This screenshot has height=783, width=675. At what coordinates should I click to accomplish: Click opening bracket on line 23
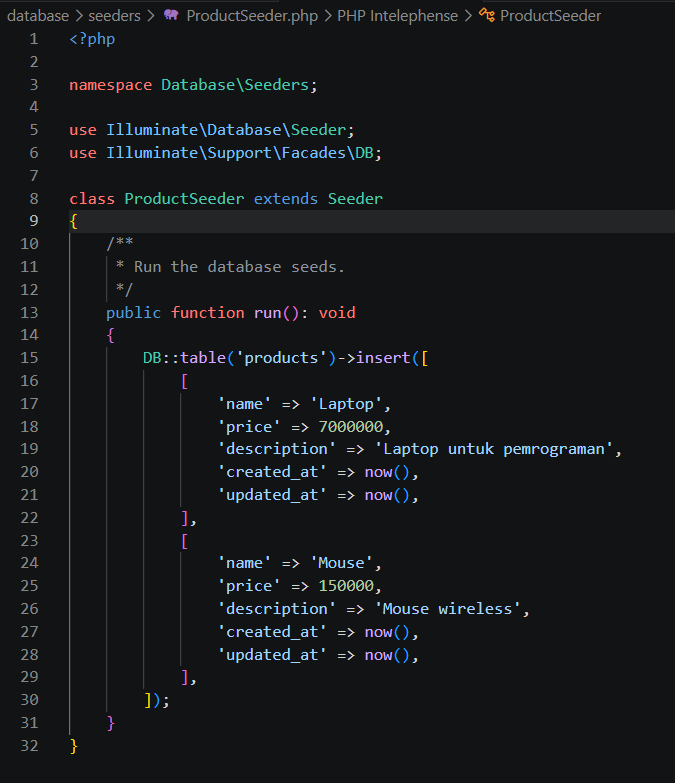(x=185, y=541)
